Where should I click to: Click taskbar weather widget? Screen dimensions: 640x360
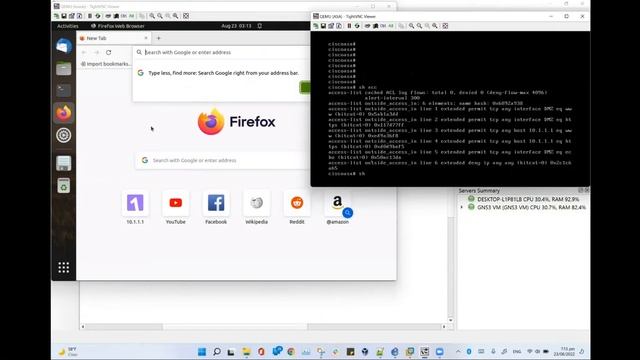tap(67, 352)
